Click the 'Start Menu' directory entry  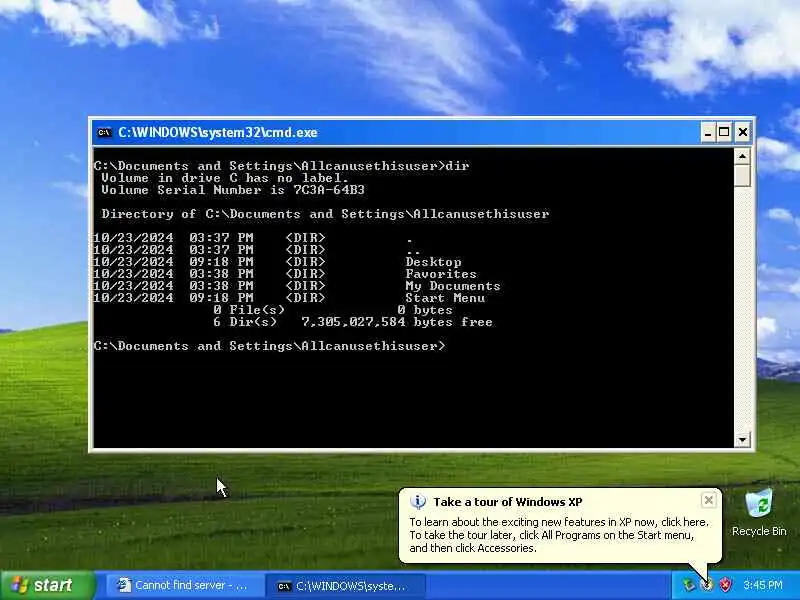click(x=445, y=298)
